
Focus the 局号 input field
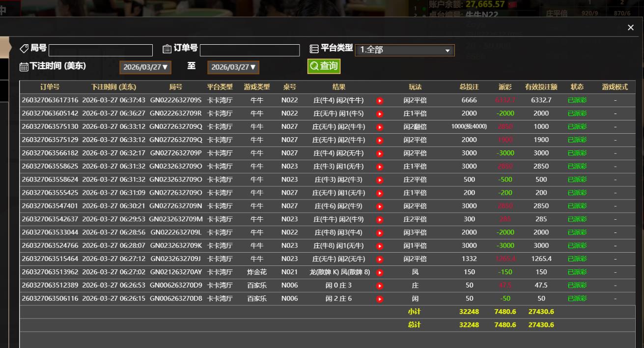(101, 50)
